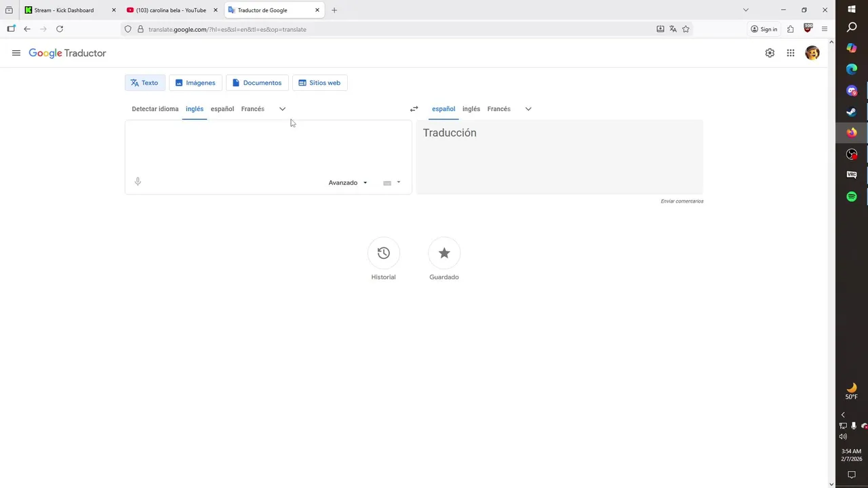The image size is (868, 488).
Task: Open Steam from the taskbar
Action: point(852,112)
